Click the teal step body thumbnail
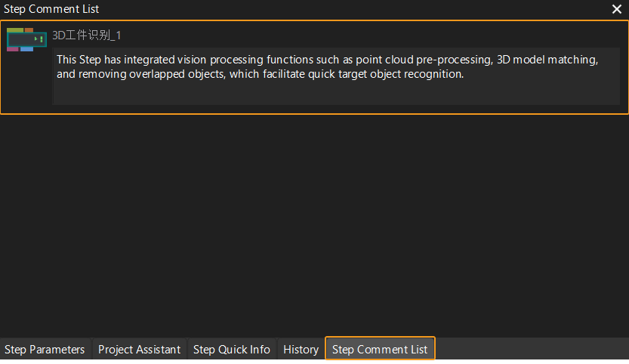The width and height of the screenshot is (629, 364). point(23,39)
